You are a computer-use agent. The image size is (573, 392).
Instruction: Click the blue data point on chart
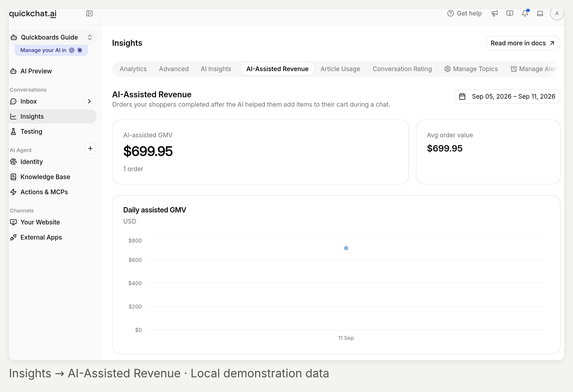[346, 248]
